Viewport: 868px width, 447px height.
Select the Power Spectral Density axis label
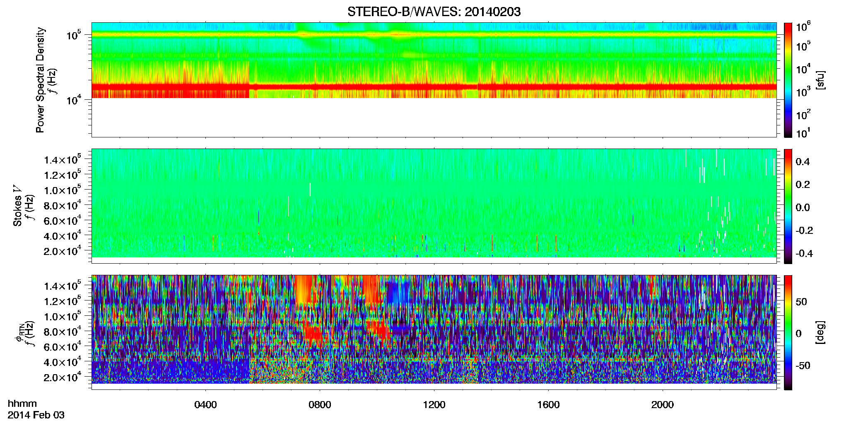(x=40, y=80)
